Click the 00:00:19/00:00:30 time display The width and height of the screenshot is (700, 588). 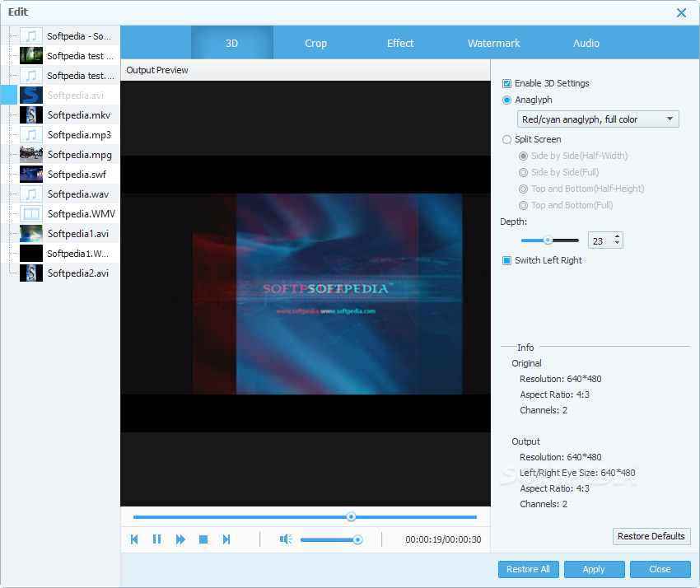click(x=443, y=539)
